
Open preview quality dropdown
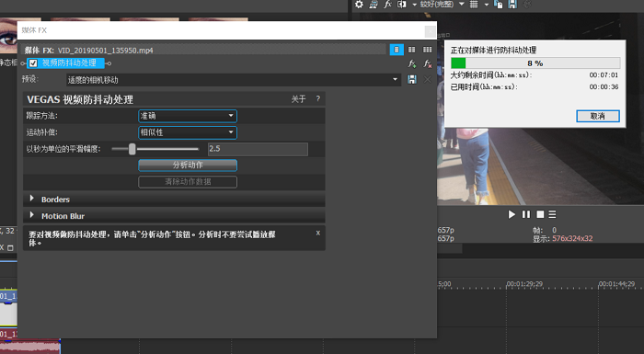tap(442, 4)
